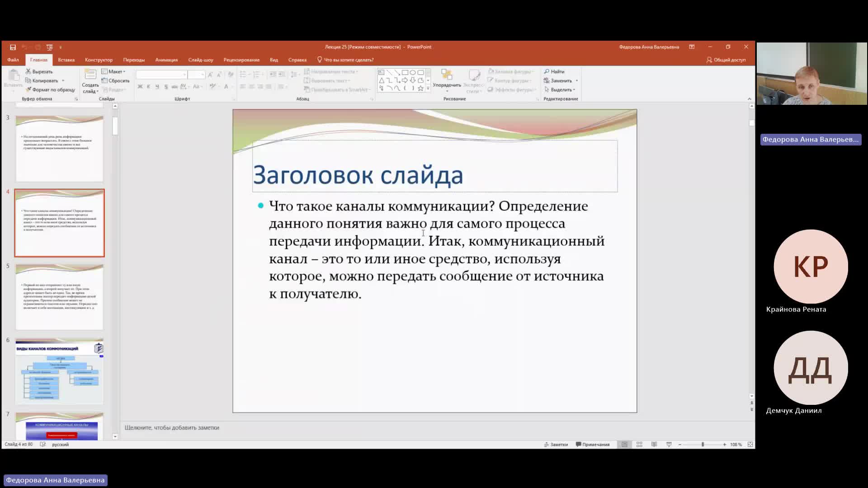Viewport: 868px width, 488px height.
Task: Switch to Reading view icon
Action: point(654,445)
